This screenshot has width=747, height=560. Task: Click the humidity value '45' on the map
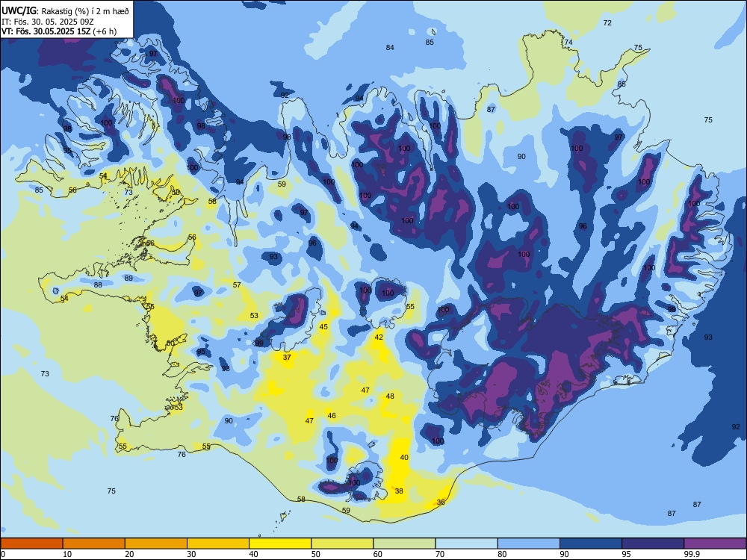(x=323, y=327)
